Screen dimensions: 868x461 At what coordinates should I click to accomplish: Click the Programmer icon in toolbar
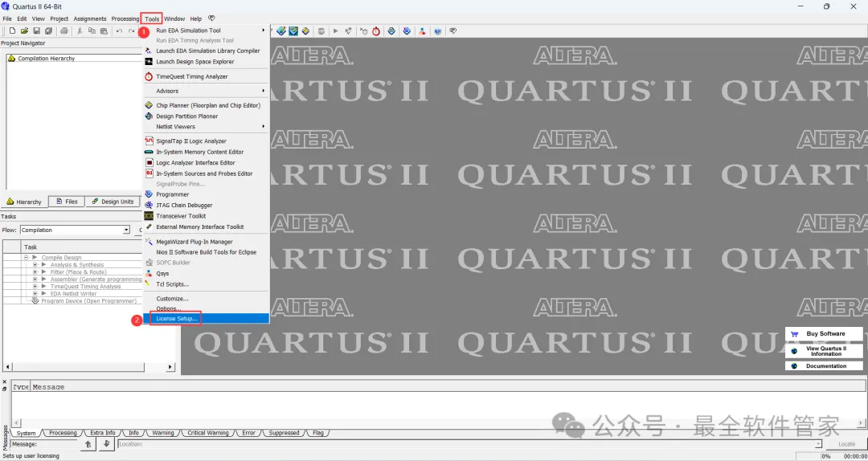[x=407, y=31]
